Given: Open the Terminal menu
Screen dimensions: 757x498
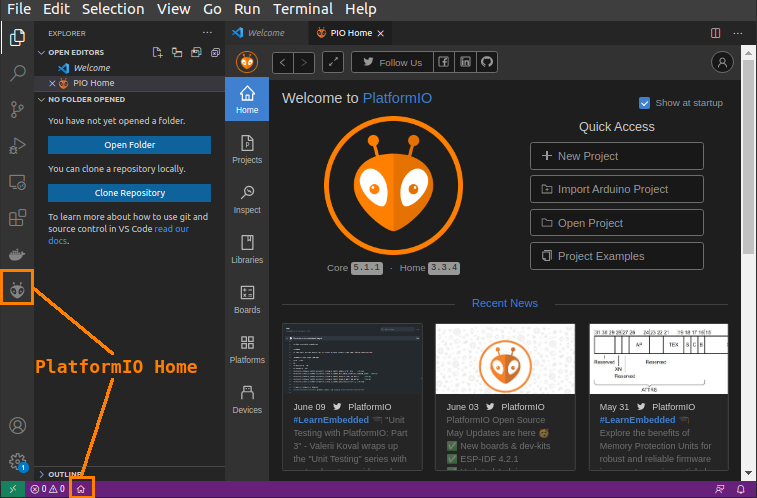Looking at the screenshot, I should click(x=303, y=9).
